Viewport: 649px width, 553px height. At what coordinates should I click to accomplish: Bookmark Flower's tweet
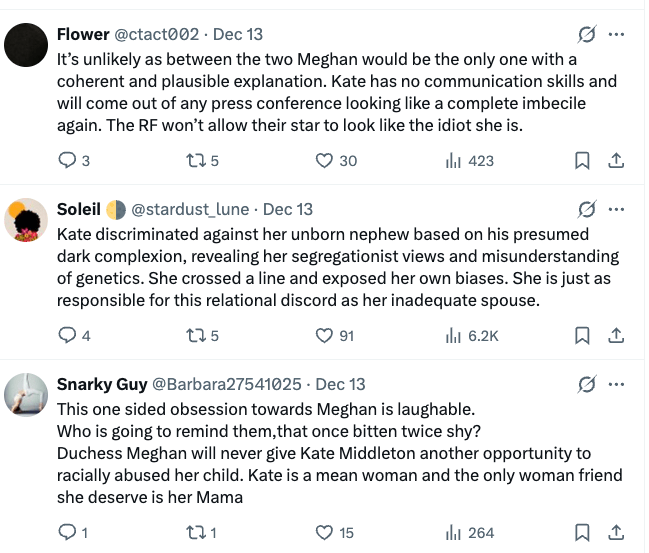click(581, 160)
